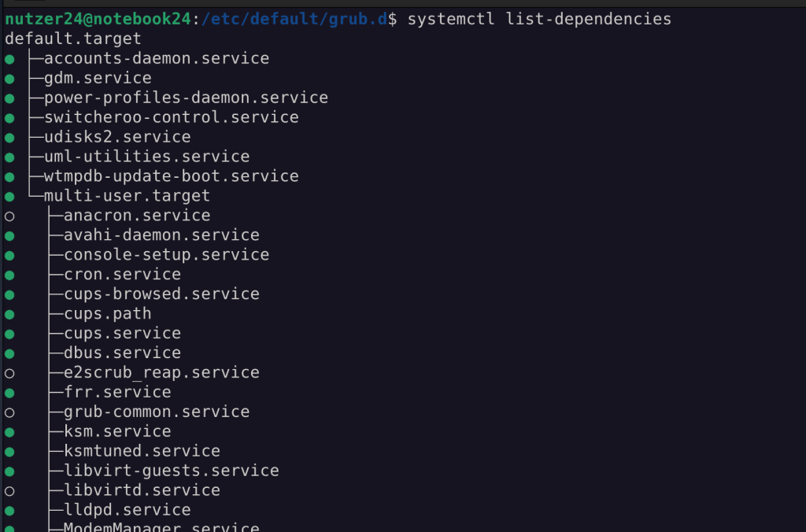Click 'power-profiles-daemon.service' entry
Image resolution: width=806 pixels, height=532 pixels.
point(186,97)
